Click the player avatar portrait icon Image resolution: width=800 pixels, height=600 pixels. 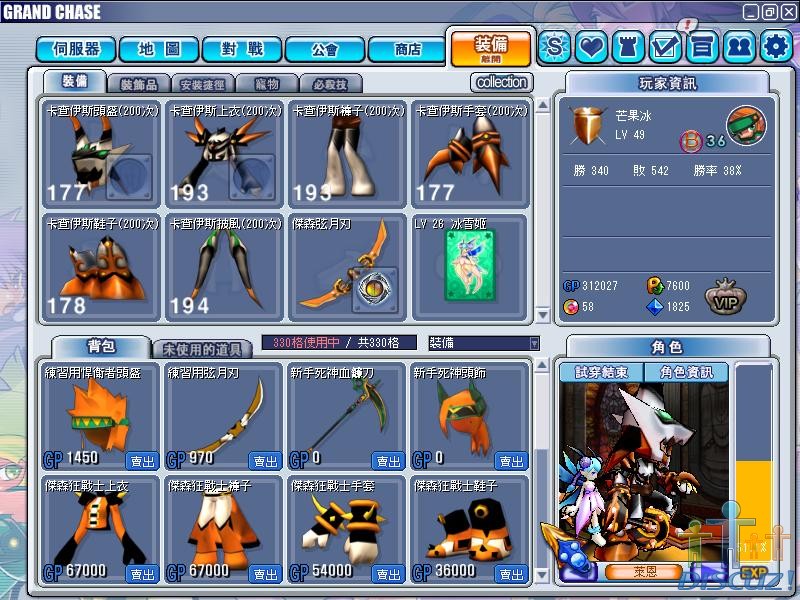pyautogui.click(x=746, y=125)
